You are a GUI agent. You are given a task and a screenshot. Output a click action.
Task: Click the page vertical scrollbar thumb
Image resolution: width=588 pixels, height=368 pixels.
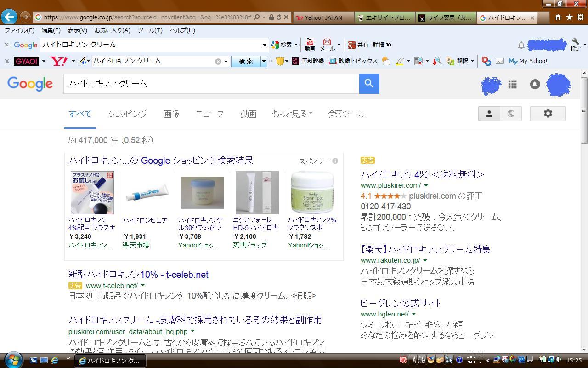point(584,110)
